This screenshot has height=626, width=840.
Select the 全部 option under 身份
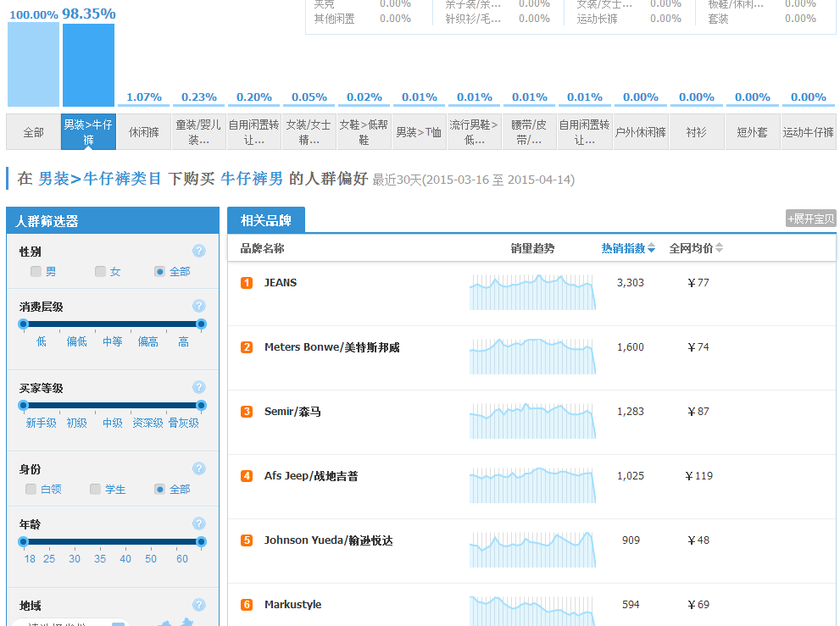(159, 489)
